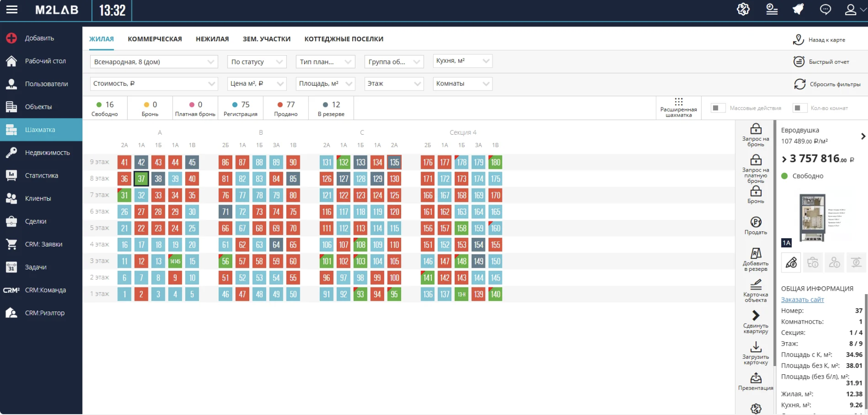Expand the Комнаты dropdown

462,84
